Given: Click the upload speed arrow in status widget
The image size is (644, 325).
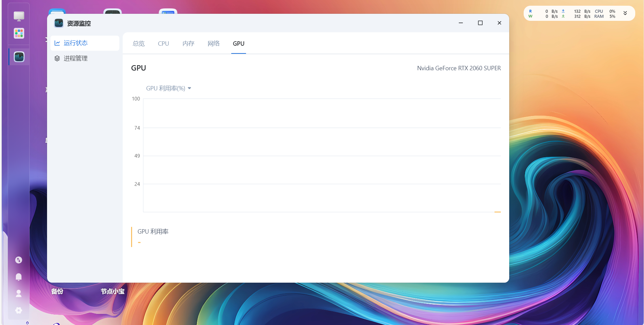Looking at the screenshot, I should [563, 11].
